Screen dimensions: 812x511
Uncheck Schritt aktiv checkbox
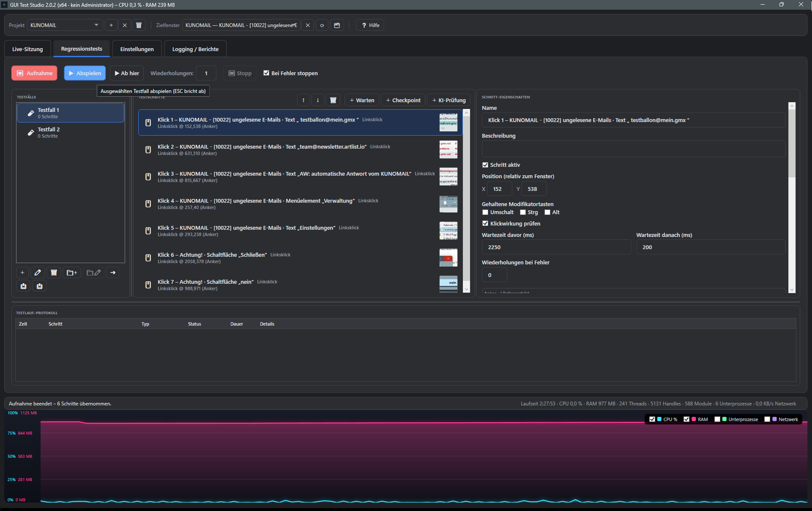pos(485,165)
